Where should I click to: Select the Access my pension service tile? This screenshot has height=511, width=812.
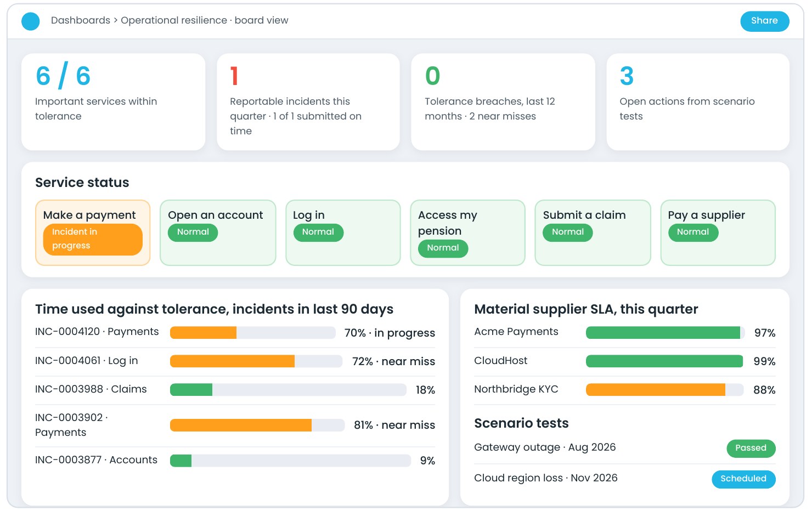click(467, 232)
